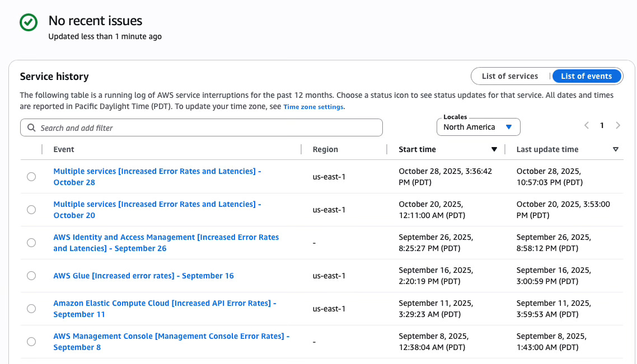The height and width of the screenshot is (364, 637).
Task: Click last update September 11, 2025, 3:59:53 AM
Action: point(554,309)
